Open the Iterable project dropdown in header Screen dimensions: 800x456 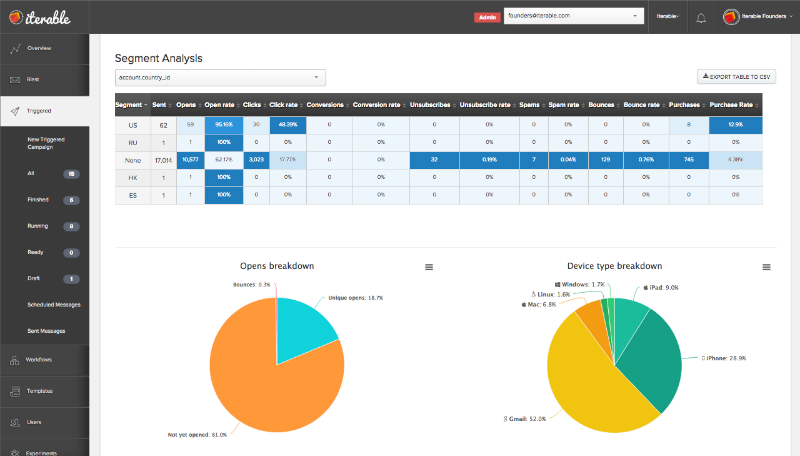click(667, 17)
